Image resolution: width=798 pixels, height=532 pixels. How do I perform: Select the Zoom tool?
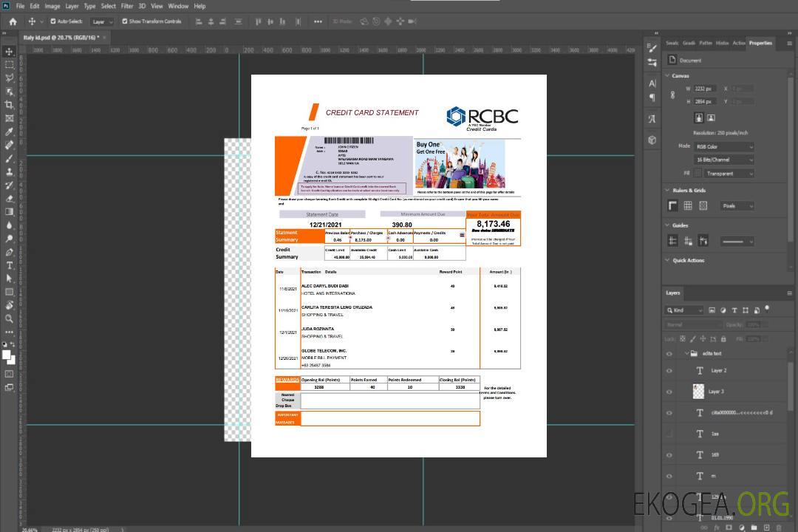tap(9, 318)
